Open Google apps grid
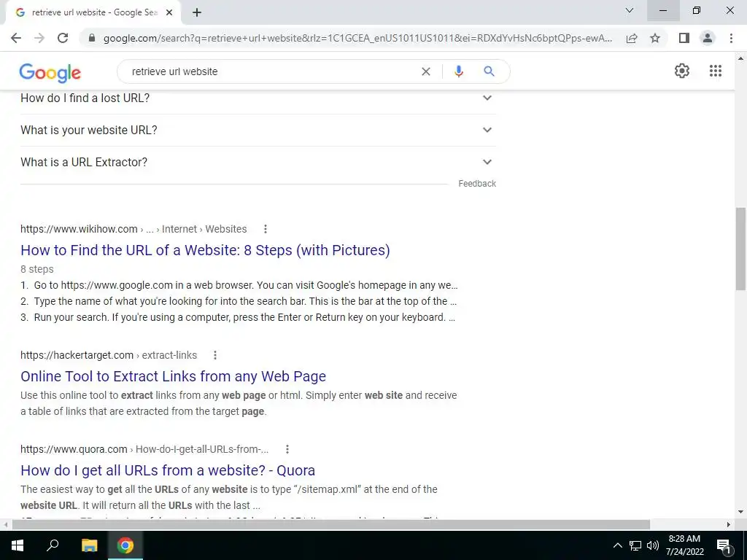747x560 pixels. tap(716, 71)
